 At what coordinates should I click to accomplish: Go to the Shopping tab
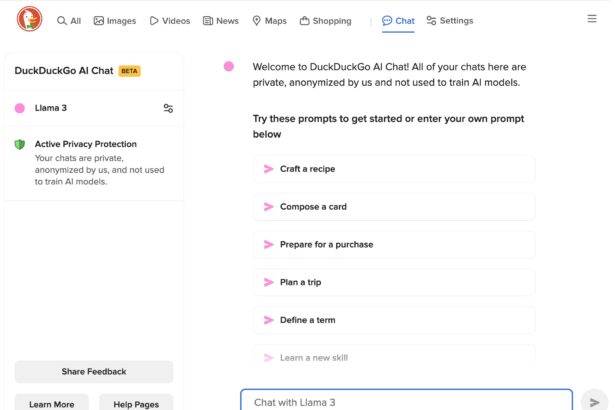(x=326, y=21)
